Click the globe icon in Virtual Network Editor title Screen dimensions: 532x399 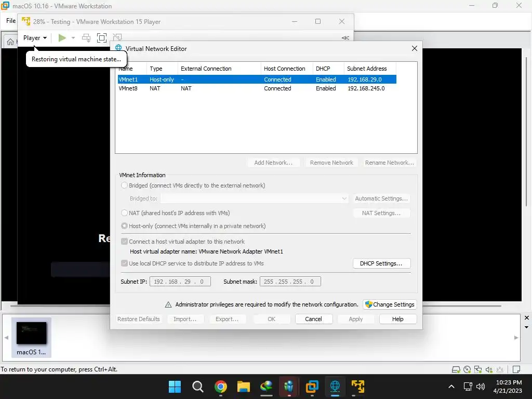[x=118, y=48]
